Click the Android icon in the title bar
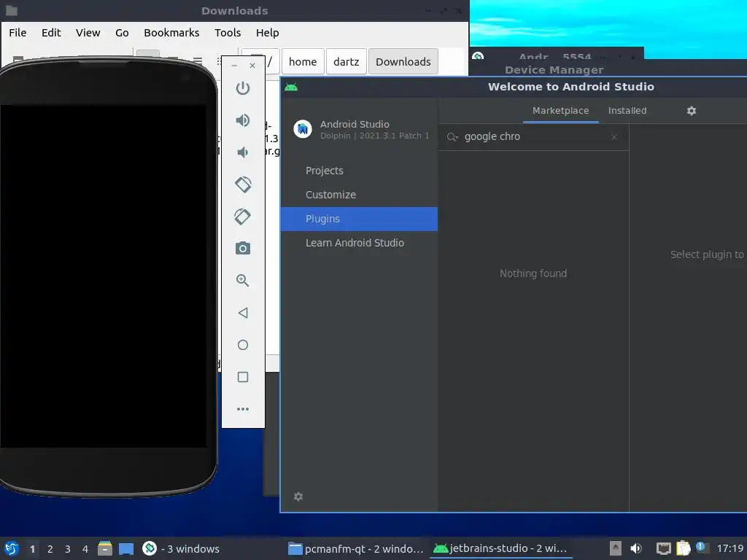Image resolution: width=747 pixels, height=560 pixels. 291,87
